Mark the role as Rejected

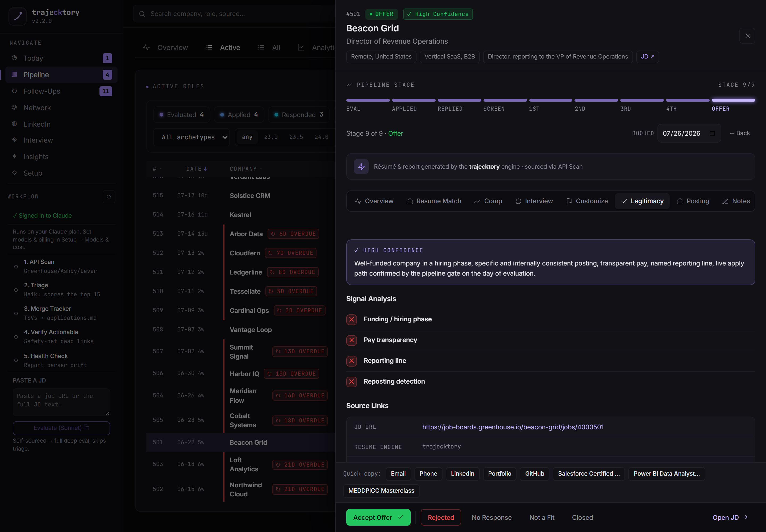point(441,517)
